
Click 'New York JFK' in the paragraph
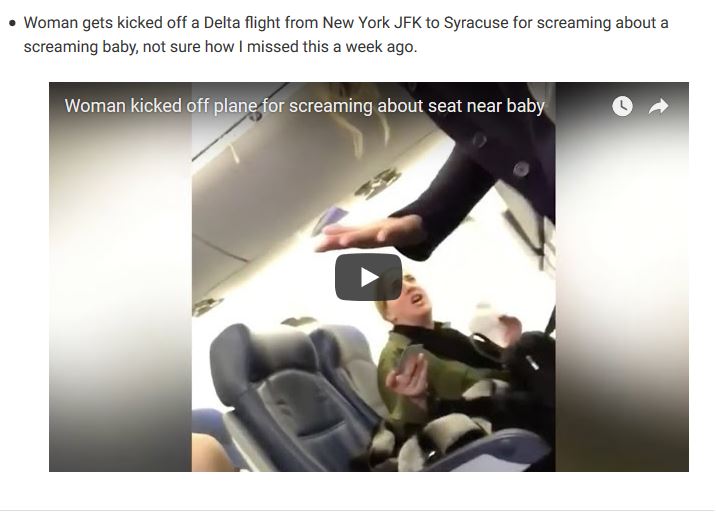point(372,22)
